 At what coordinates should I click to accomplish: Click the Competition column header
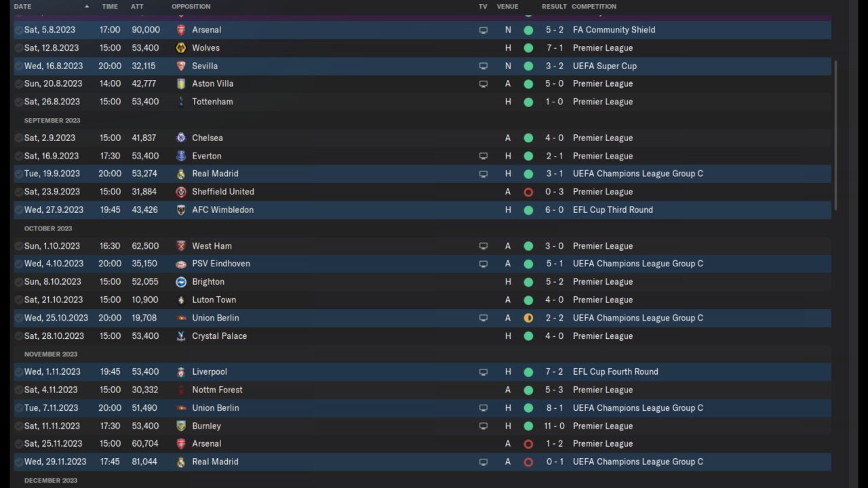click(593, 6)
